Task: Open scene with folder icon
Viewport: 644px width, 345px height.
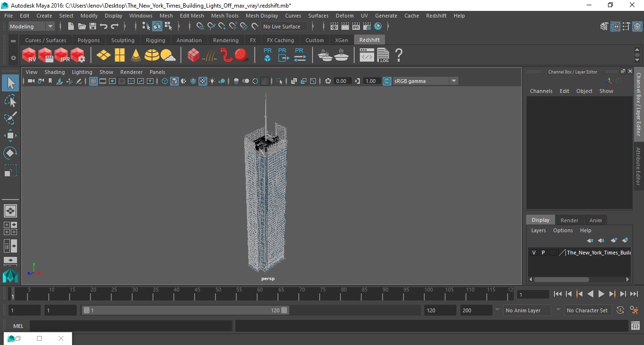Action: click(82, 27)
